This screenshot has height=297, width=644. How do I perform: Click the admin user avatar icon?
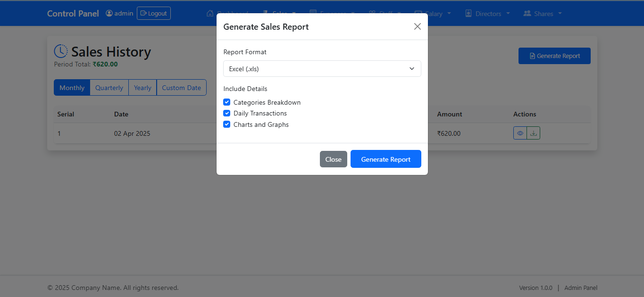[109, 13]
